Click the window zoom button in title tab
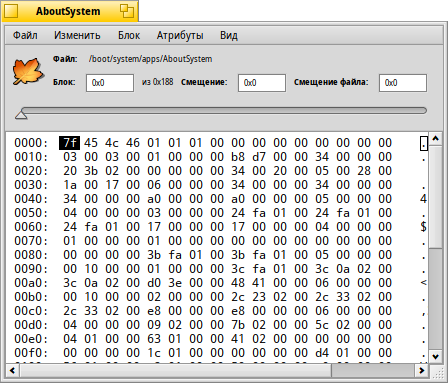The height and width of the screenshot is (383, 448). tap(127, 11)
